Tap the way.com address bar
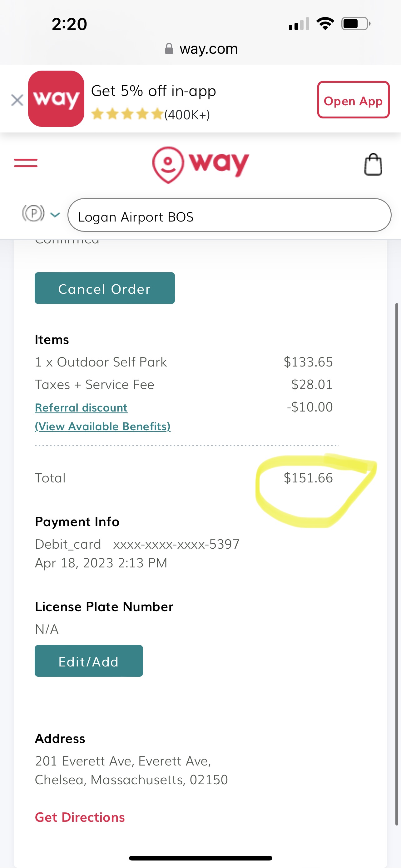The image size is (401, 868). (208, 49)
